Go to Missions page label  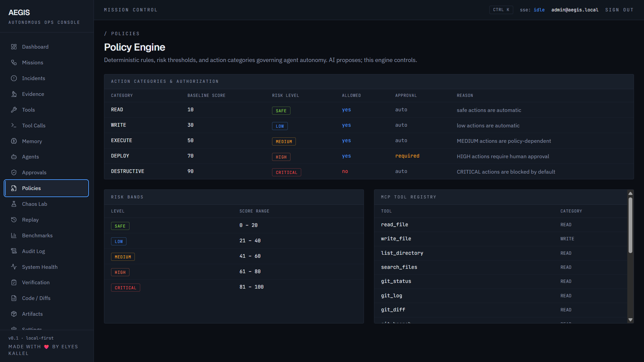33,63
